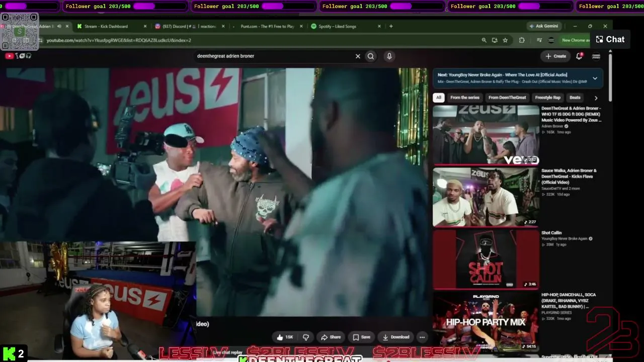Clear the YouTube search box text
This screenshot has height=362, width=644.
coord(358,56)
